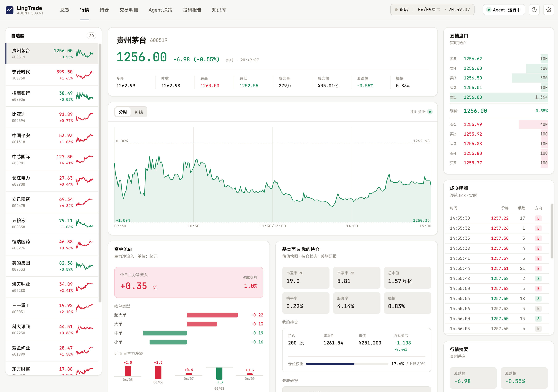This screenshot has width=558, height=392.
Task: Click the 换手率 0.22% tile
Action: pos(306,303)
